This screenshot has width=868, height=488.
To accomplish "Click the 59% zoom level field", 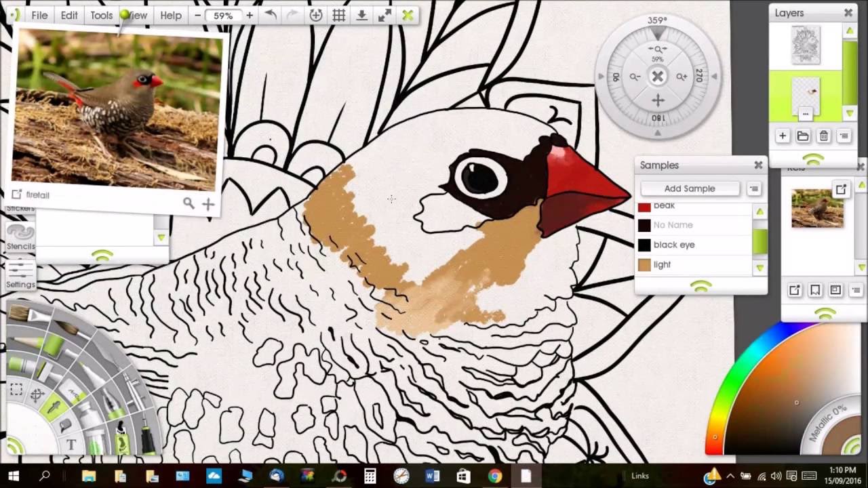I will pyautogui.click(x=223, y=15).
